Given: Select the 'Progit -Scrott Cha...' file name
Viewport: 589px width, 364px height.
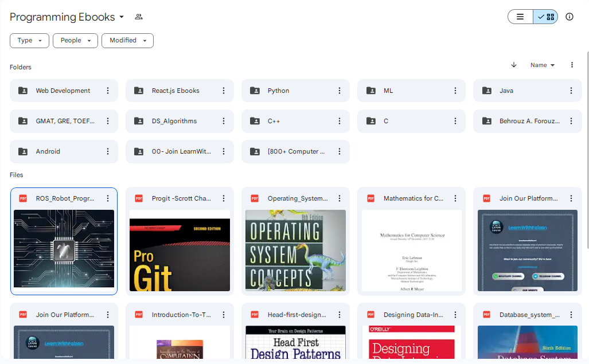Looking at the screenshot, I should [181, 198].
